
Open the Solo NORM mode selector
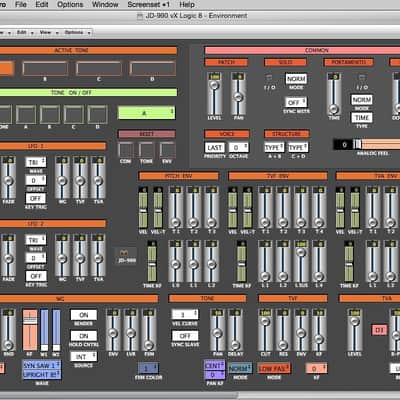click(x=296, y=79)
